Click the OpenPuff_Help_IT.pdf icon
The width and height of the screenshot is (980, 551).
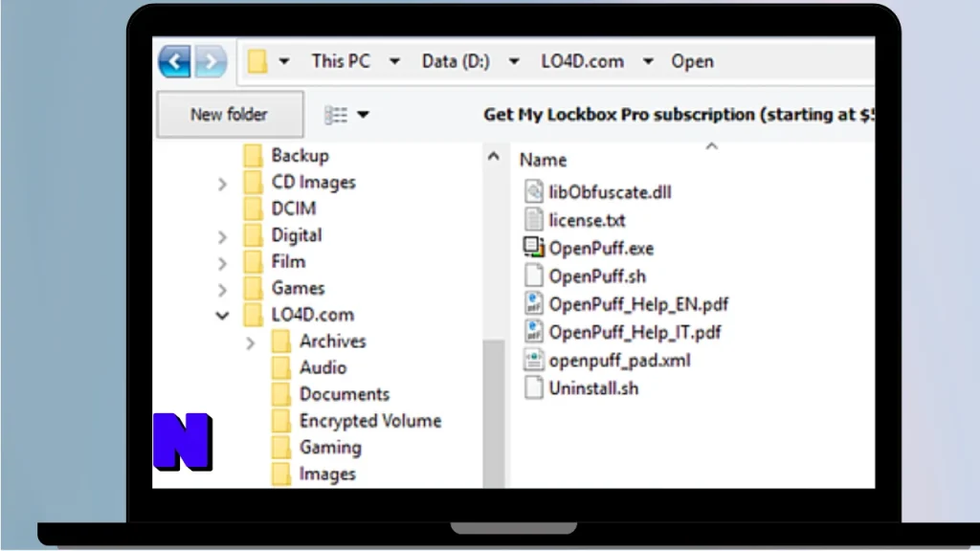tap(533, 332)
